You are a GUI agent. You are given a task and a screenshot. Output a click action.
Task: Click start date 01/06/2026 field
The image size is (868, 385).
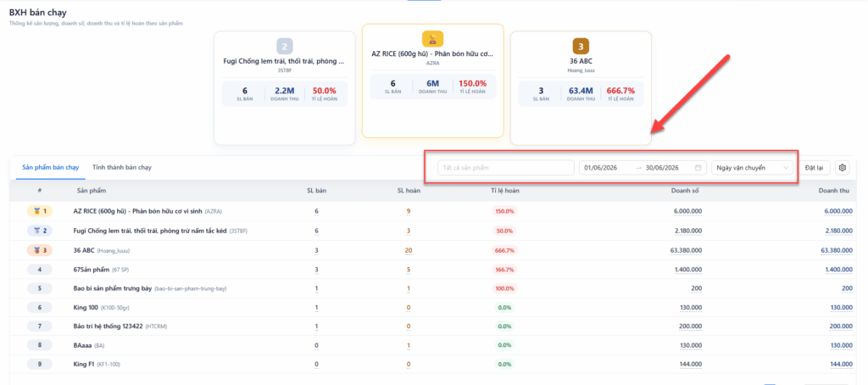pyautogui.click(x=601, y=167)
